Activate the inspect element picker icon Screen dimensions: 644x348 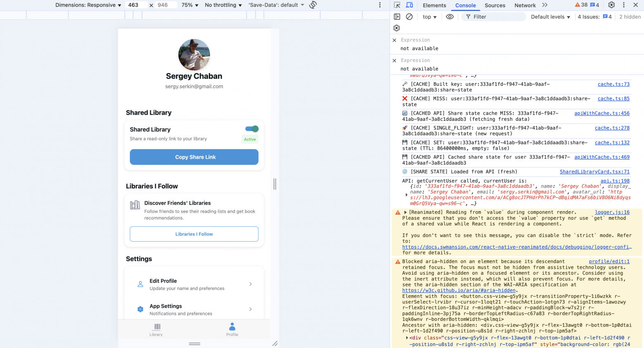click(397, 5)
